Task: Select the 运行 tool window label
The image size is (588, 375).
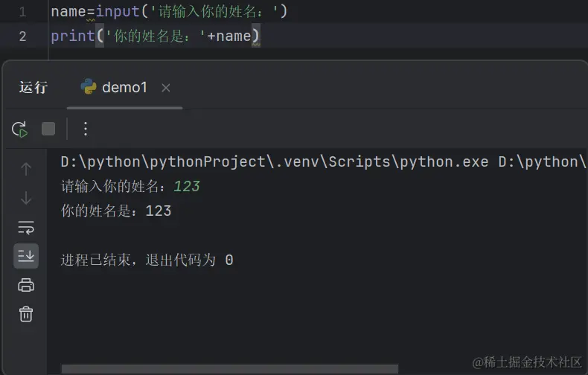Action: click(x=33, y=87)
